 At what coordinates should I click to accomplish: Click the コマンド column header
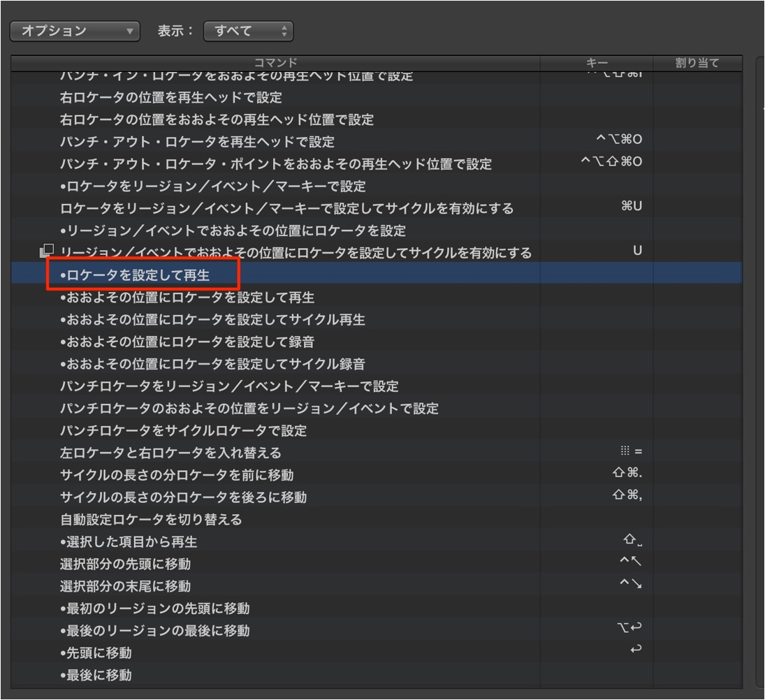(x=275, y=63)
